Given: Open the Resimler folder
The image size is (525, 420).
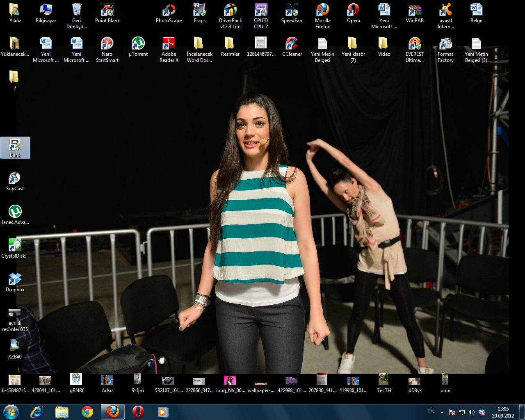Looking at the screenshot, I should click(230, 46).
